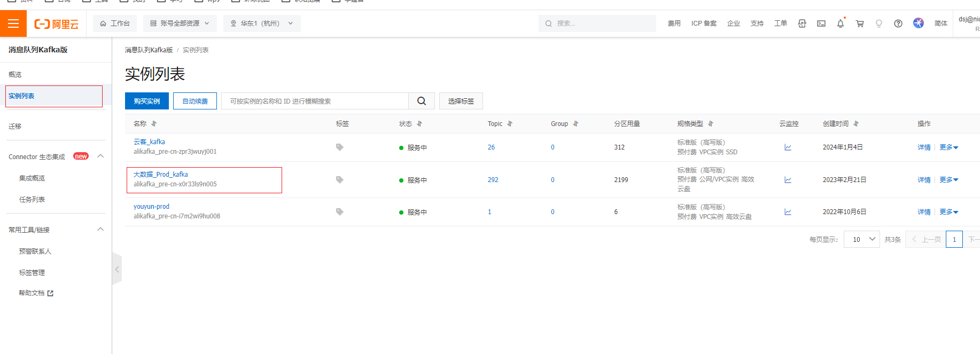Open cloud monitor chart for youyun-prod
The height and width of the screenshot is (354, 980).
788,212
